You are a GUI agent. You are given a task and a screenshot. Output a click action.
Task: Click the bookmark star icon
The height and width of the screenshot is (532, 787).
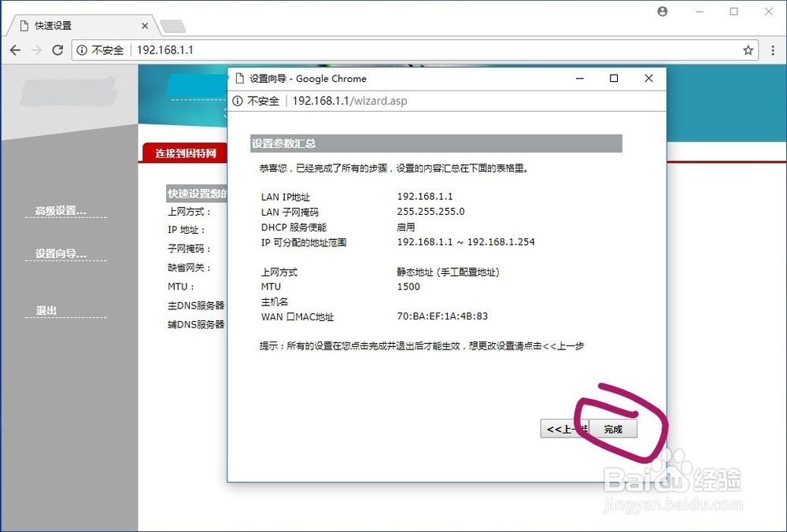point(748,50)
